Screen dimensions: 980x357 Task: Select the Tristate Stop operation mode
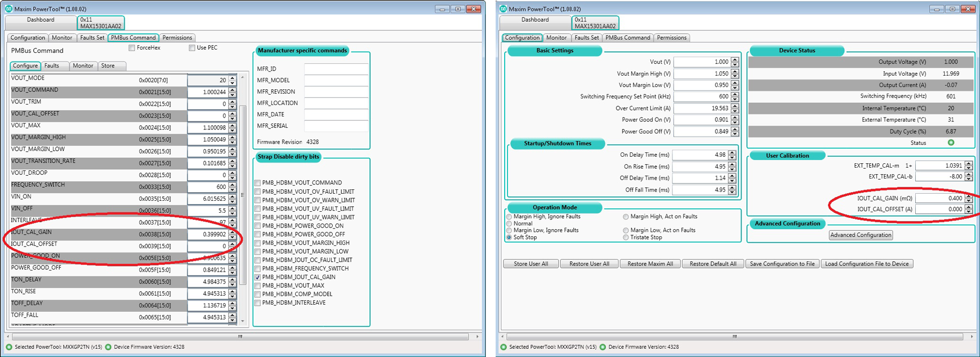626,237
